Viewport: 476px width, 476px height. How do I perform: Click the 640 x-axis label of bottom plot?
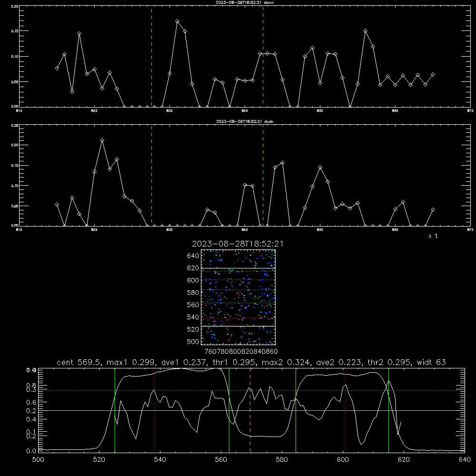[465, 460]
